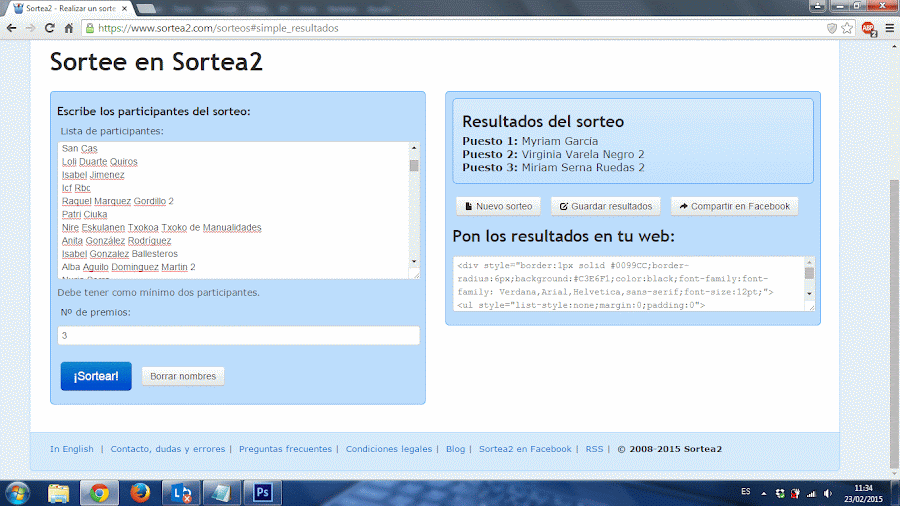Open File Explorer from the taskbar
The height and width of the screenshot is (506, 900).
point(58,493)
